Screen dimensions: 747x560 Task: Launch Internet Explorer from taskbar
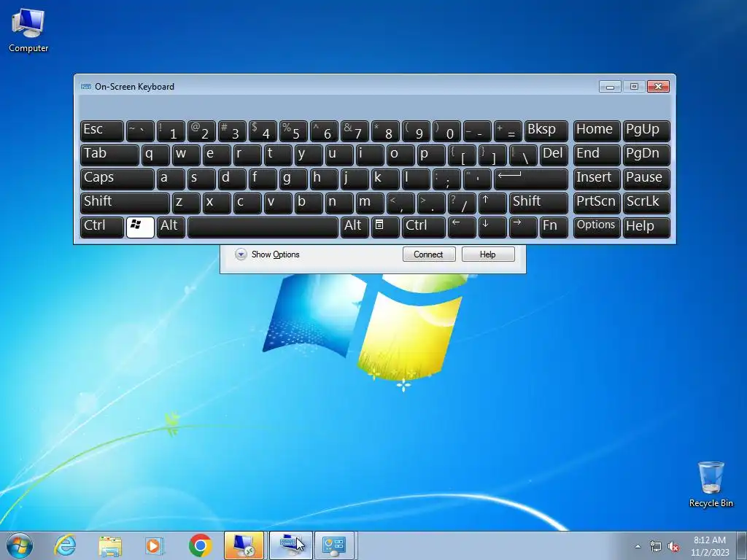tap(65, 545)
